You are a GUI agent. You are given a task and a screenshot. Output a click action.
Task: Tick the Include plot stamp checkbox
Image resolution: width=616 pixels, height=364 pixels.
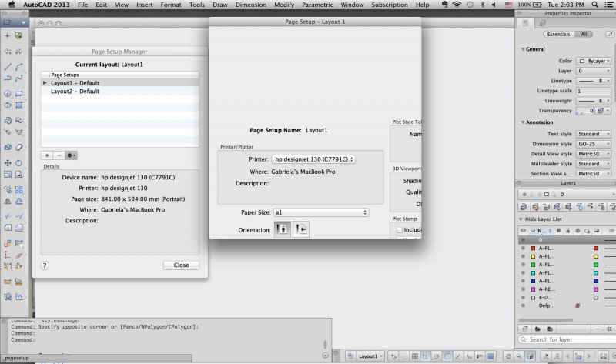click(x=400, y=229)
